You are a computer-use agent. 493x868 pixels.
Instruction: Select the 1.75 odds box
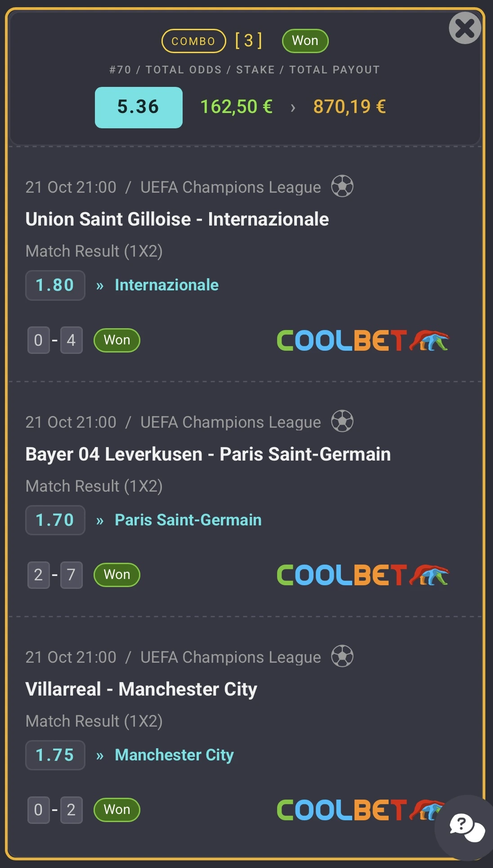(55, 755)
